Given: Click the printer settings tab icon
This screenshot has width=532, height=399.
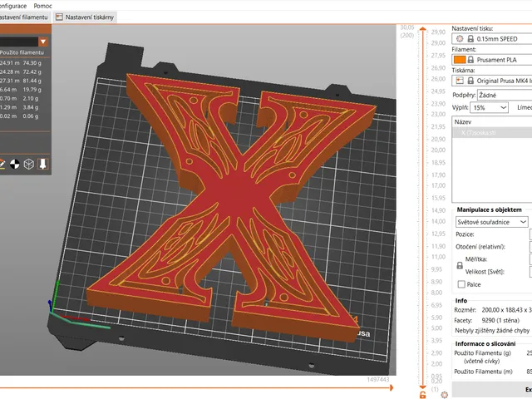Looking at the screenshot, I should pyautogui.click(x=59, y=17).
